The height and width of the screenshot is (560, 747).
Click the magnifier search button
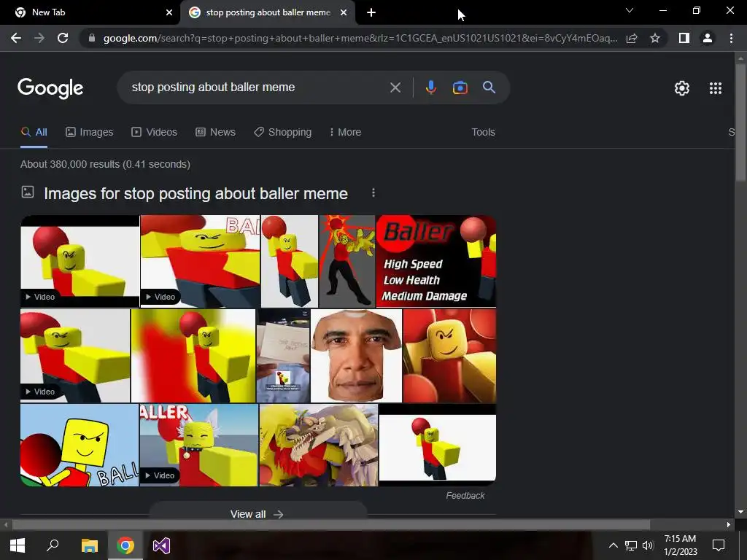(x=489, y=87)
